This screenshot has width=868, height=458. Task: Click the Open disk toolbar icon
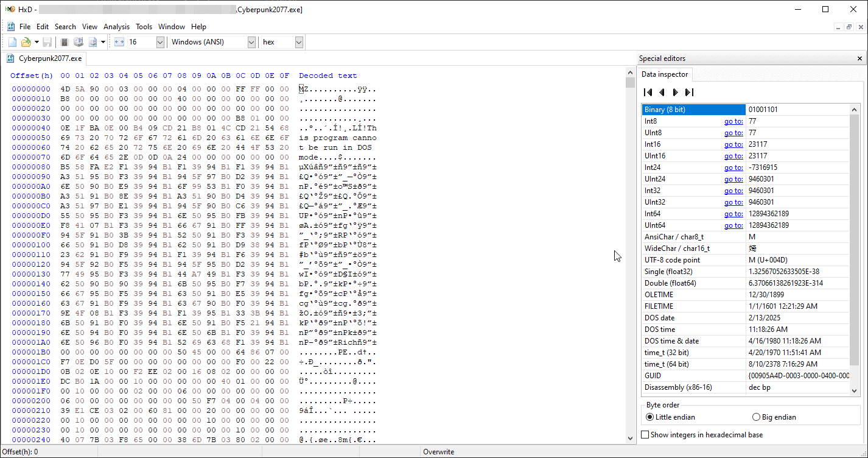click(79, 42)
